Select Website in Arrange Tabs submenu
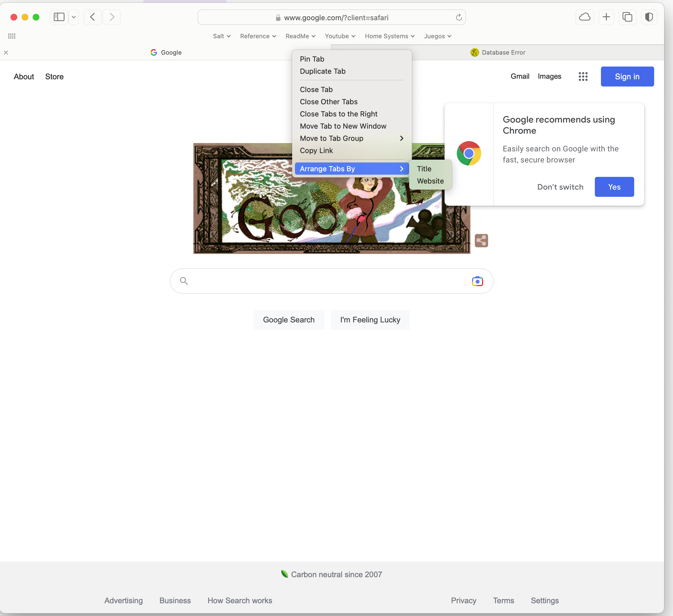The width and height of the screenshot is (673, 616). (x=430, y=181)
